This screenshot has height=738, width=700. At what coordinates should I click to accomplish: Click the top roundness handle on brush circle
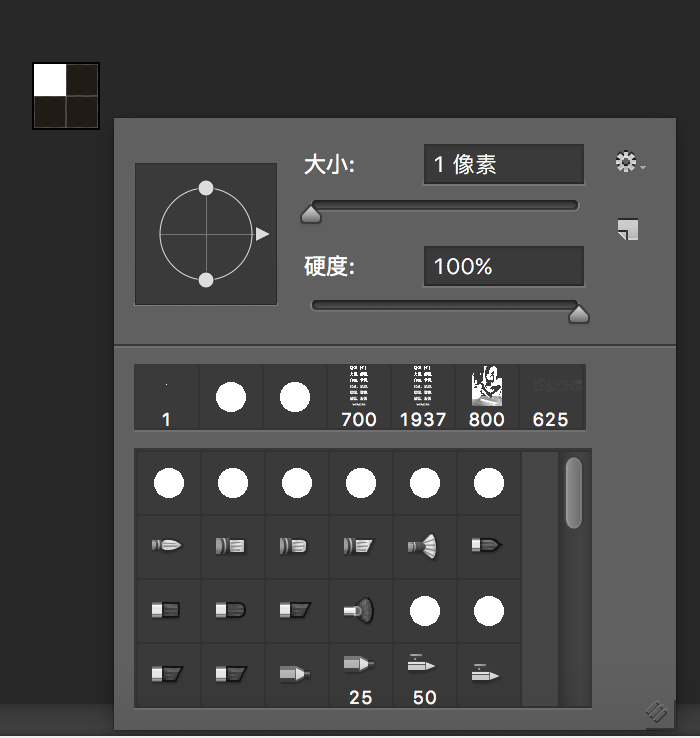pos(206,188)
